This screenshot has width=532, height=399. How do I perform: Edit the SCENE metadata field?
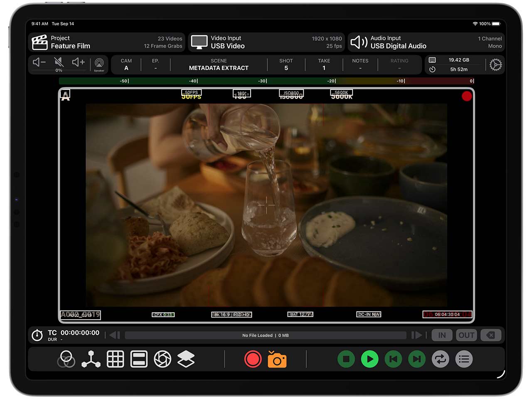coord(219,64)
